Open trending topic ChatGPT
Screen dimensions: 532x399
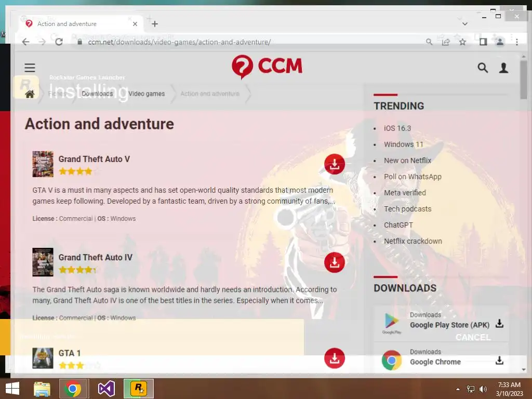point(398,225)
